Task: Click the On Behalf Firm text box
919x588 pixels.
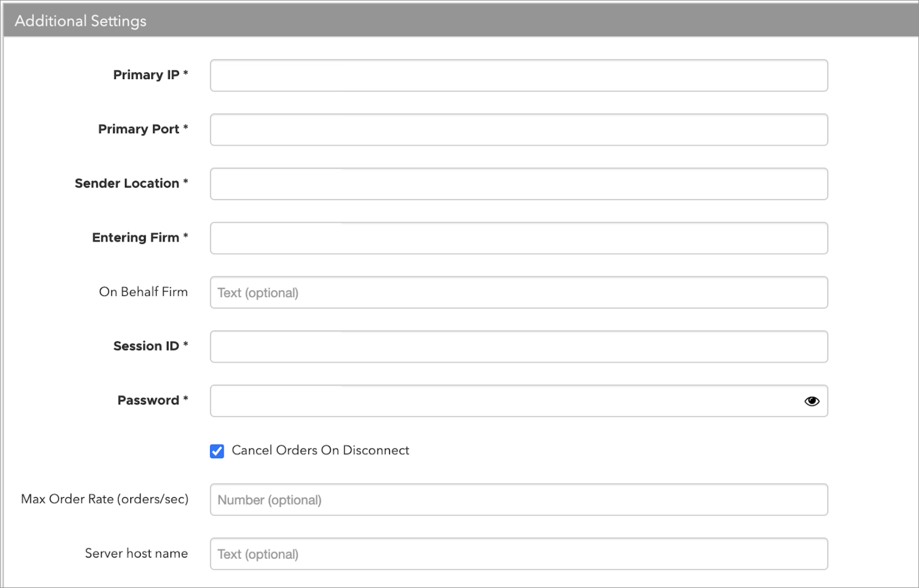Action: pyautogui.click(x=519, y=293)
